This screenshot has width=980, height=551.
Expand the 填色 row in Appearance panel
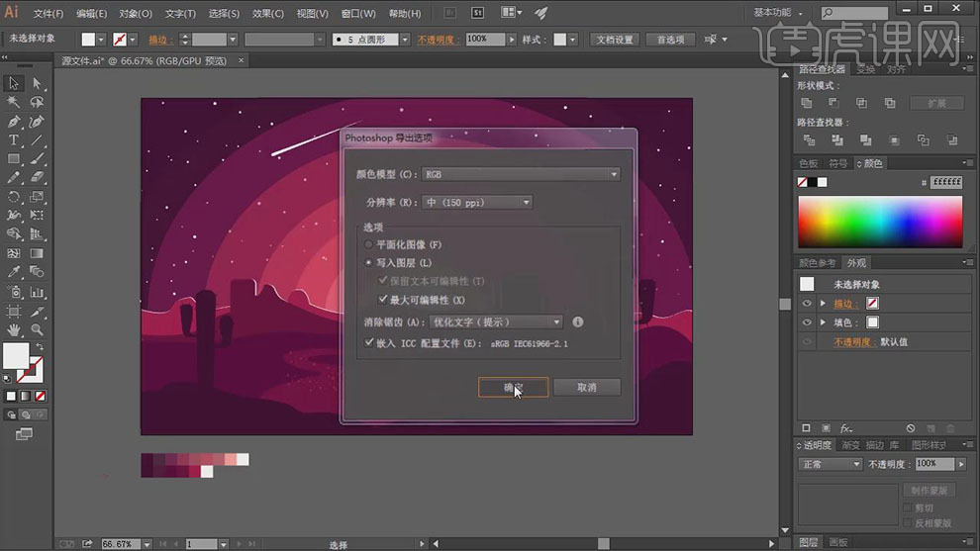[824, 322]
